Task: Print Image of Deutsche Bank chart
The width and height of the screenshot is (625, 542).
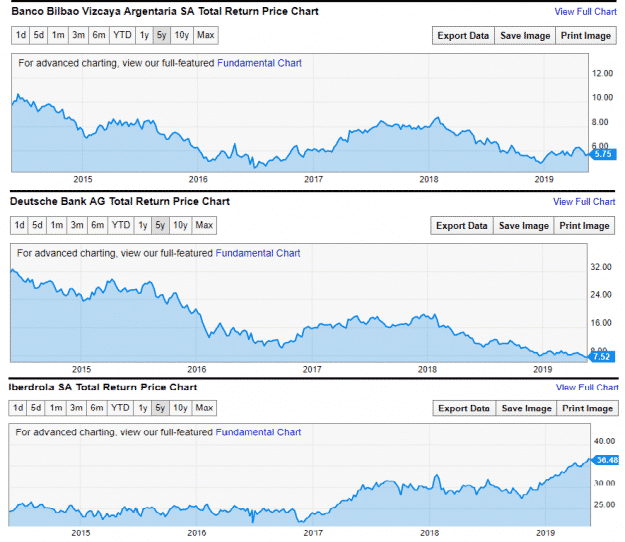Action: (584, 226)
